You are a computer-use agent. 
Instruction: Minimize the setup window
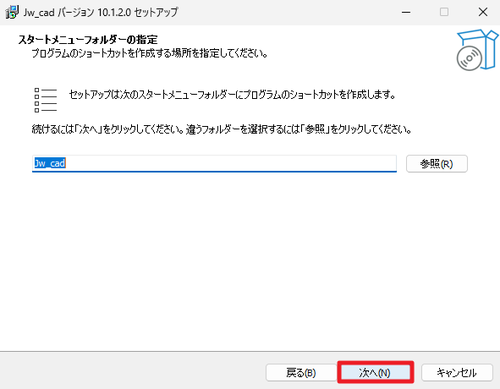coord(406,12)
